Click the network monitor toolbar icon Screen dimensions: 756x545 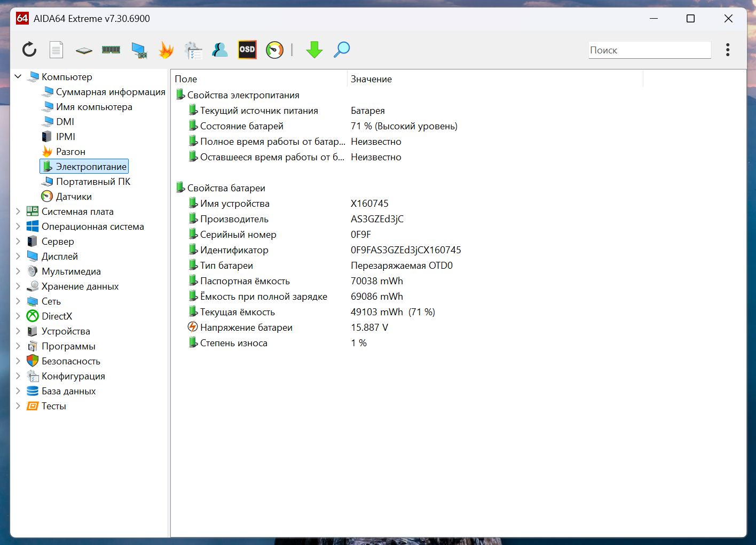click(x=139, y=50)
